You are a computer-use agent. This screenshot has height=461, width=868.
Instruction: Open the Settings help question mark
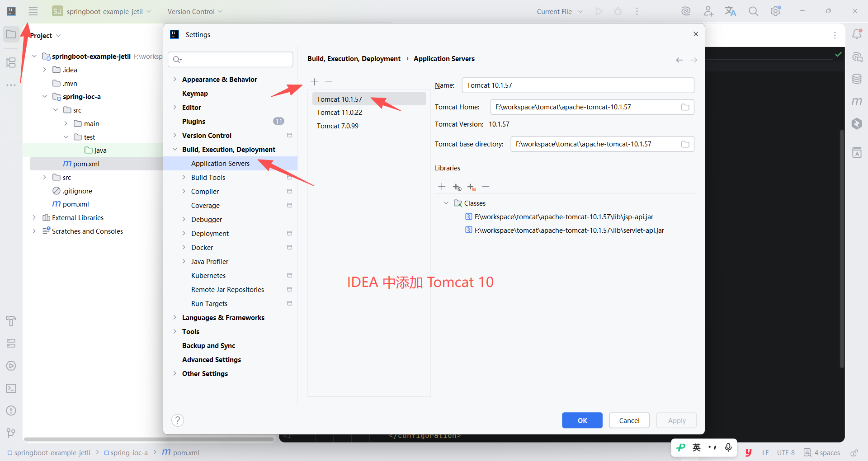click(178, 420)
